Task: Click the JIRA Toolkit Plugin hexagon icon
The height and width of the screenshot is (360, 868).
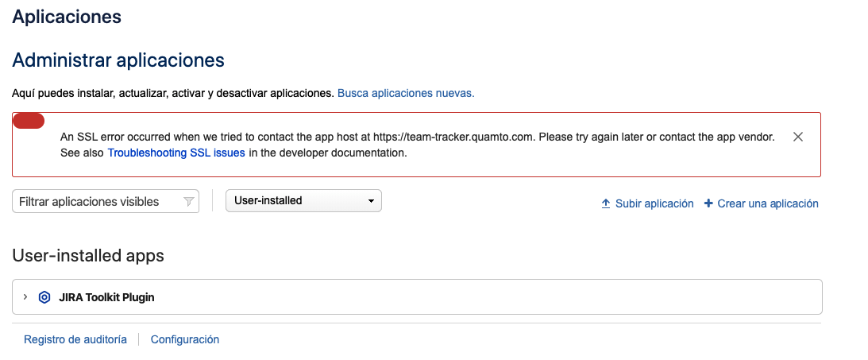Action: click(44, 297)
